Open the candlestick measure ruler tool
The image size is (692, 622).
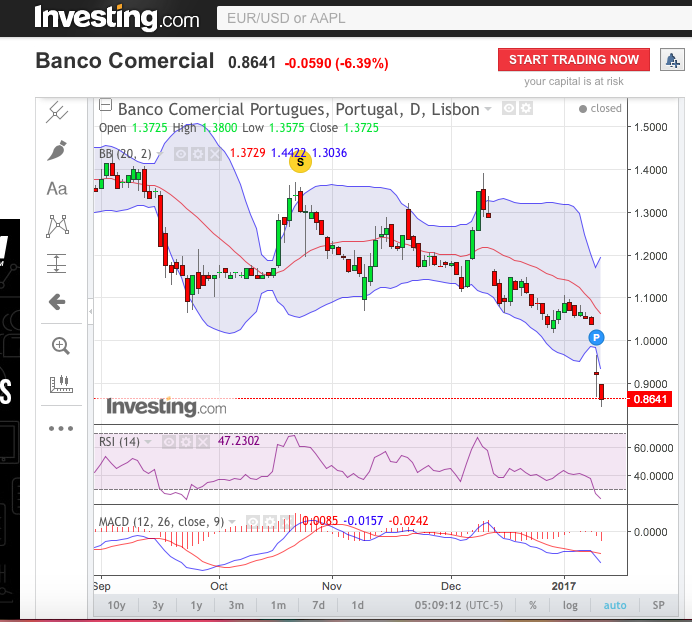pos(61,385)
